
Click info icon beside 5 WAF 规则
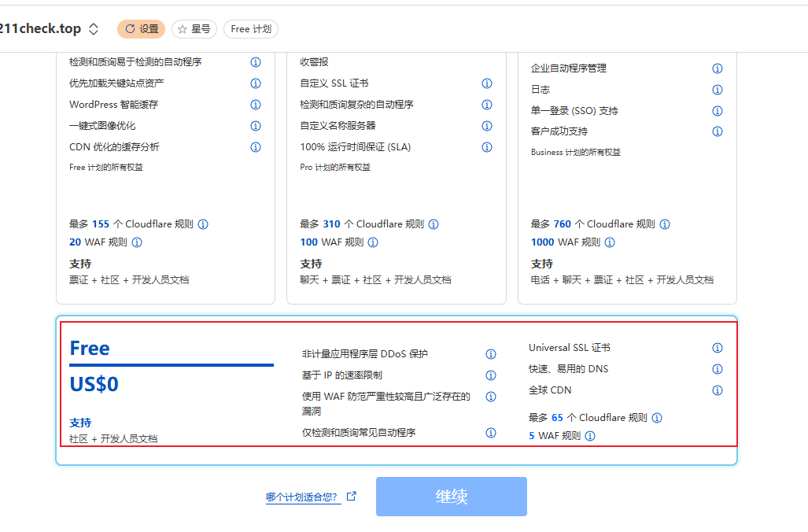click(590, 436)
